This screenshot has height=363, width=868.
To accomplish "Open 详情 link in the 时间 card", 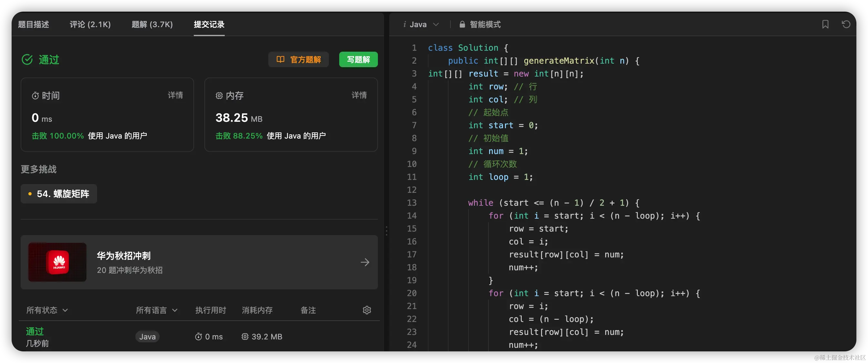I will pos(175,95).
